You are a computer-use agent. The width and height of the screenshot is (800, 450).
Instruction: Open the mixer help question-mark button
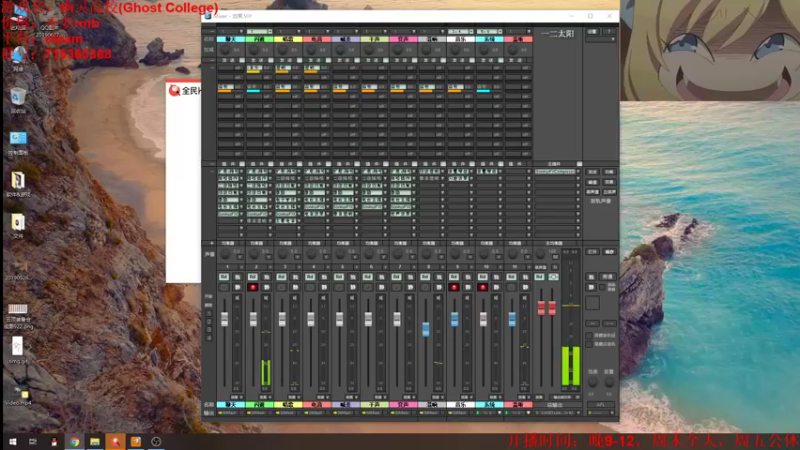coord(609,32)
